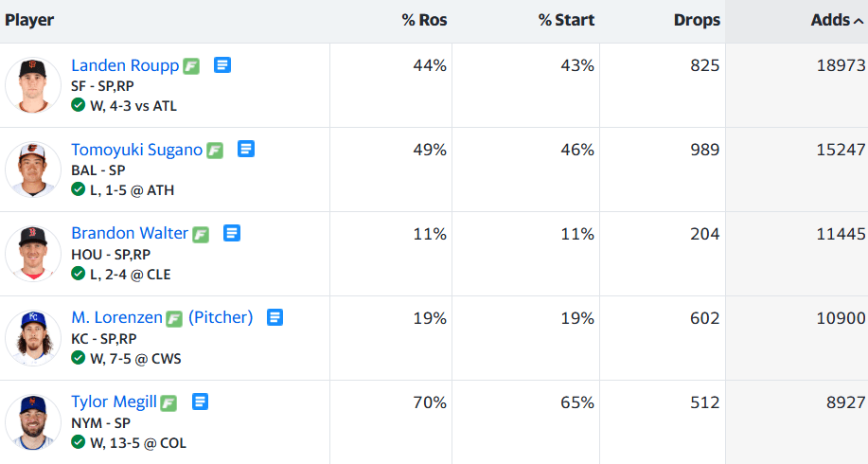Open Brandon Walter player link
This screenshot has width=868, height=464.
click(x=130, y=233)
